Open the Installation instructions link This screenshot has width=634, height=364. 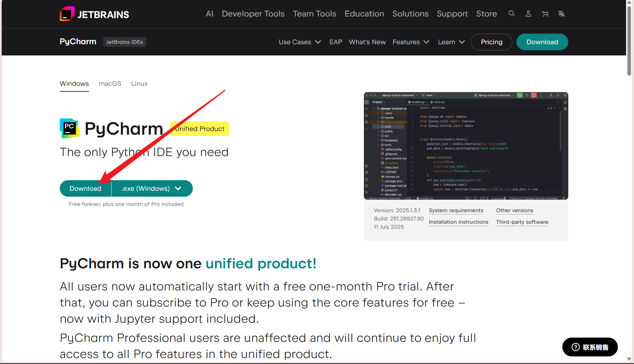(459, 222)
